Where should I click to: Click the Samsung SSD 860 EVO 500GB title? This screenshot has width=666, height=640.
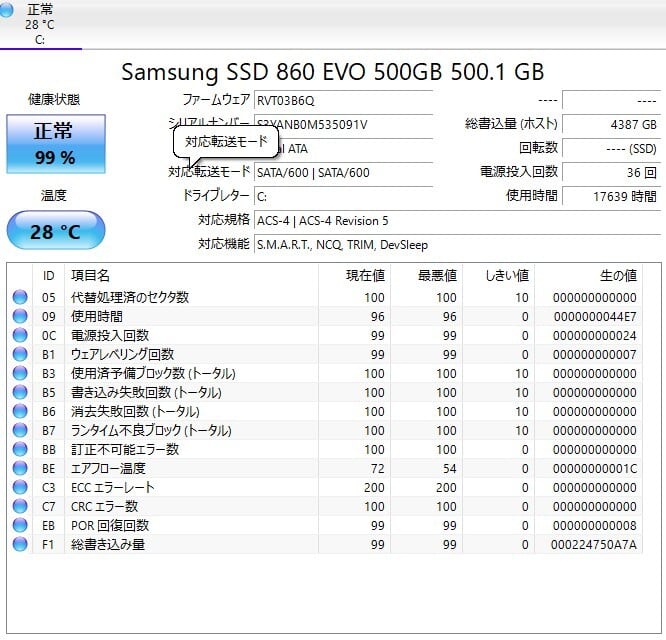[333, 72]
